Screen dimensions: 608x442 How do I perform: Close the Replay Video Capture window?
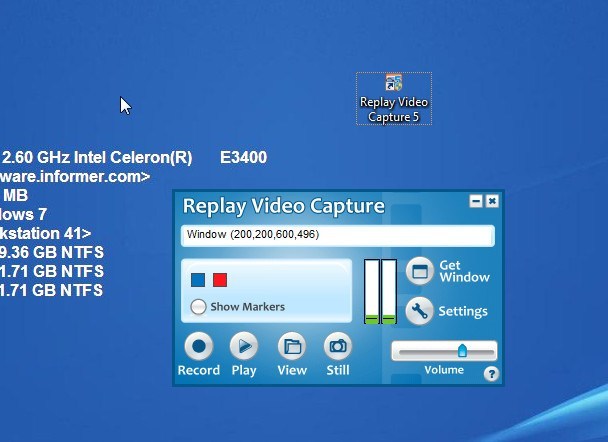coord(492,201)
